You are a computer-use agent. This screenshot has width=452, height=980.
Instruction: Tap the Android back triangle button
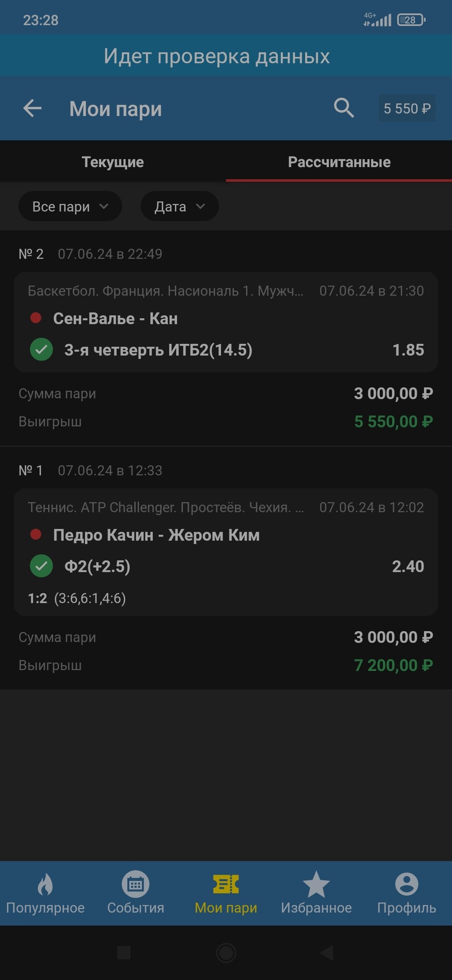tap(327, 953)
